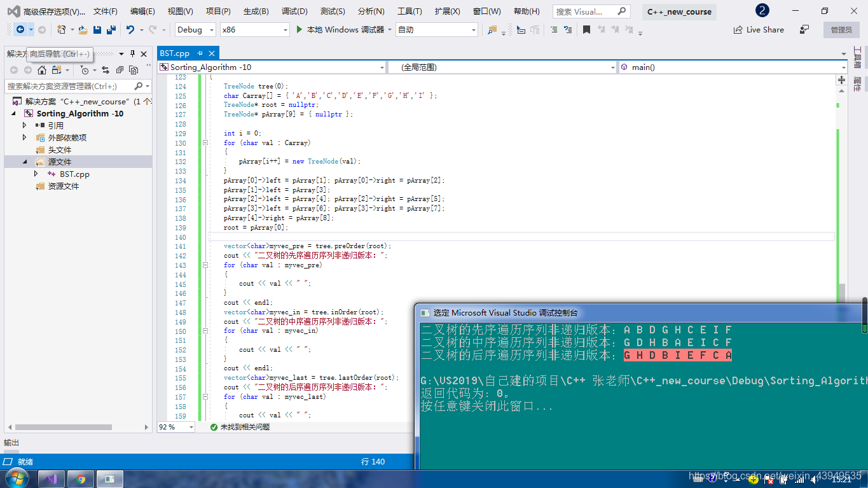Click the Chrome icon in taskbar

pos(81,478)
